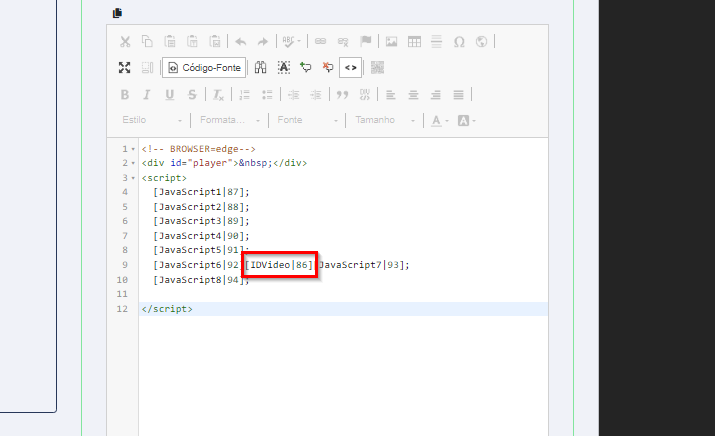715x436 pixels.
Task: Open the ABC spell check dropdown
Action: pos(291,42)
